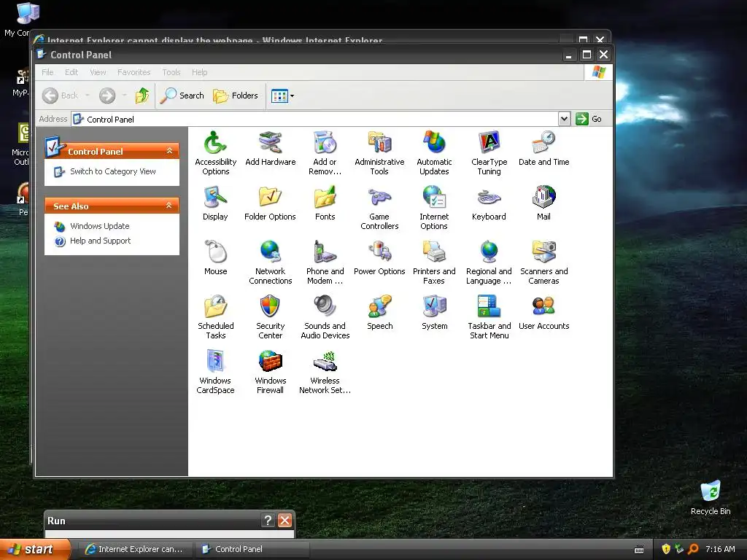Image resolution: width=747 pixels, height=560 pixels.
Task: Open the View menu
Action: pos(98,72)
